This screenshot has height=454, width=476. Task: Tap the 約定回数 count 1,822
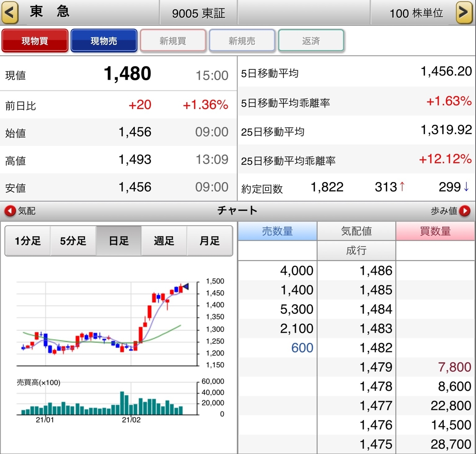click(x=327, y=187)
